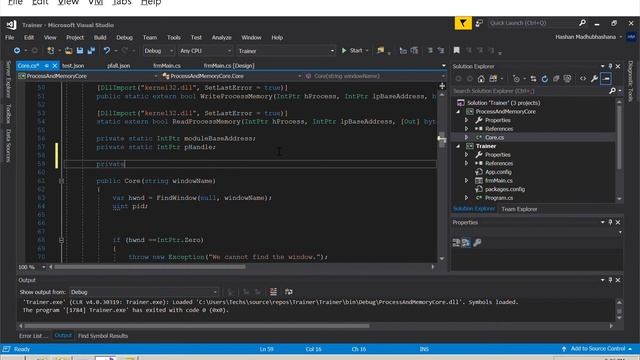This screenshot has width=640, height=360.
Task: Click the New Project toolbar icon
Action: (x=51, y=51)
